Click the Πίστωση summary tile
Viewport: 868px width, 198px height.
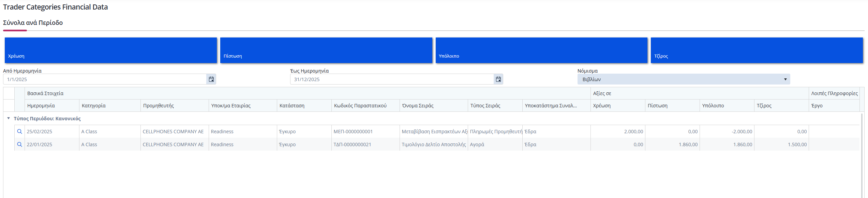(326, 50)
